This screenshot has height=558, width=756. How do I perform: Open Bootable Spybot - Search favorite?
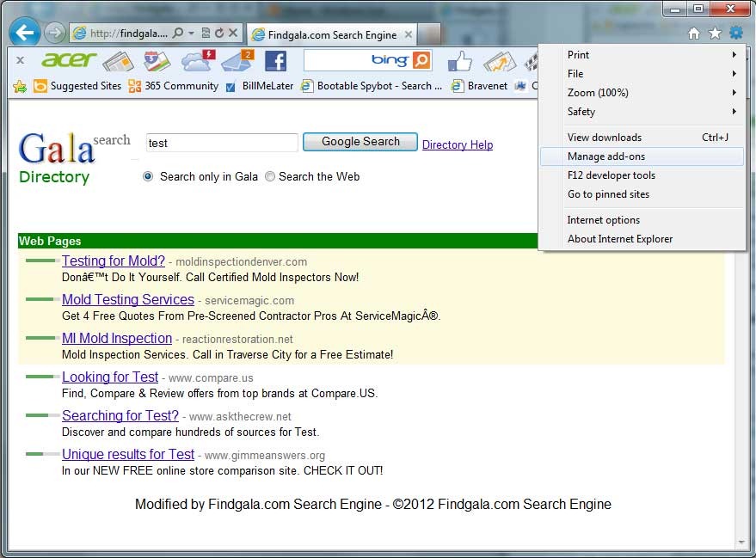[372, 86]
